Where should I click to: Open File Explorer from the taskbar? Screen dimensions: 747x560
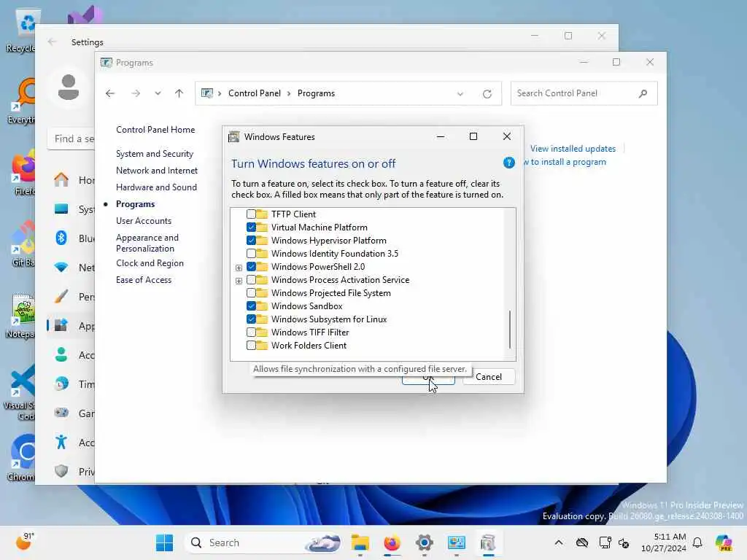point(360,542)
